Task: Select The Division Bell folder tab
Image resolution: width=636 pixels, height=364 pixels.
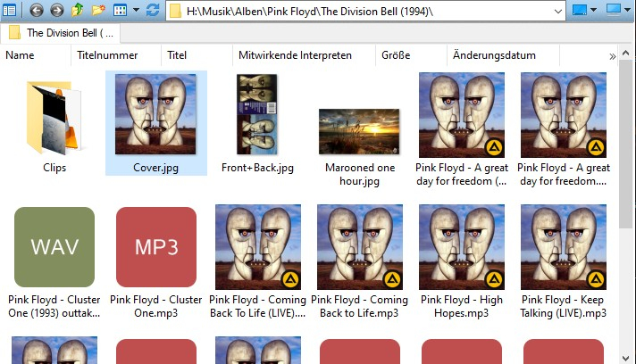Action: coord(61,33)
